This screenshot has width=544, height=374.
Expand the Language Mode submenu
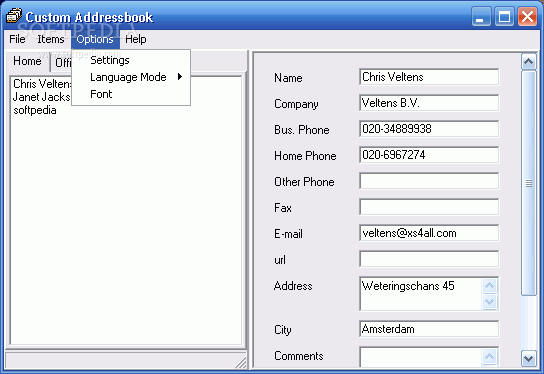(131, 77)
